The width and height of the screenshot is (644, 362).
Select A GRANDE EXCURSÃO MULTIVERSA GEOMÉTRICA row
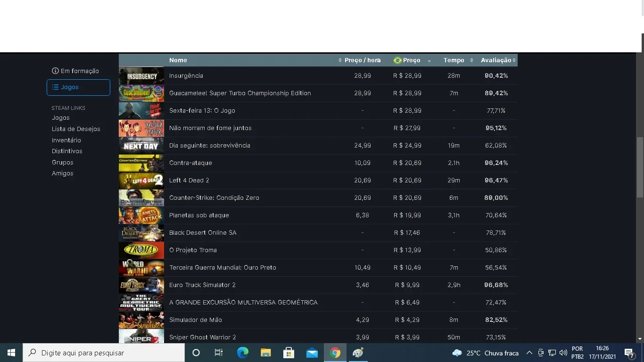click(318, 302)
